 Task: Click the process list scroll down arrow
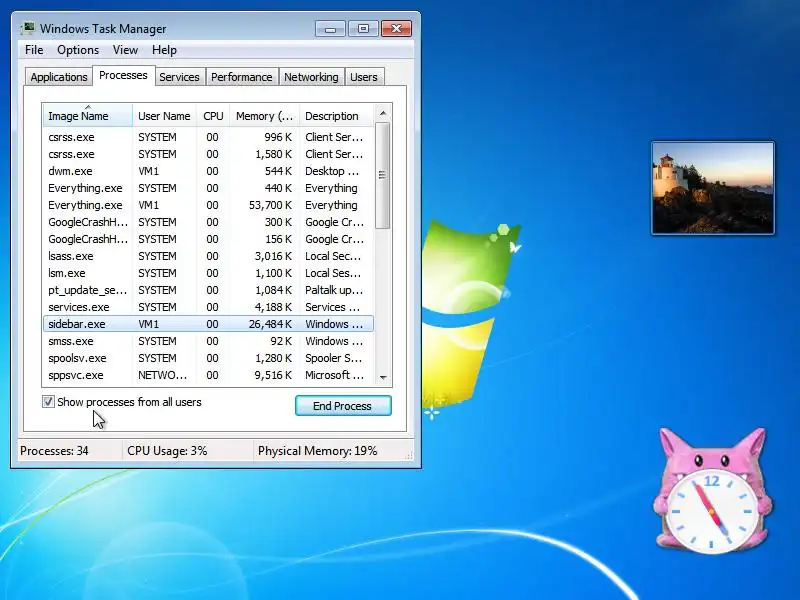(x=383, y=378)
